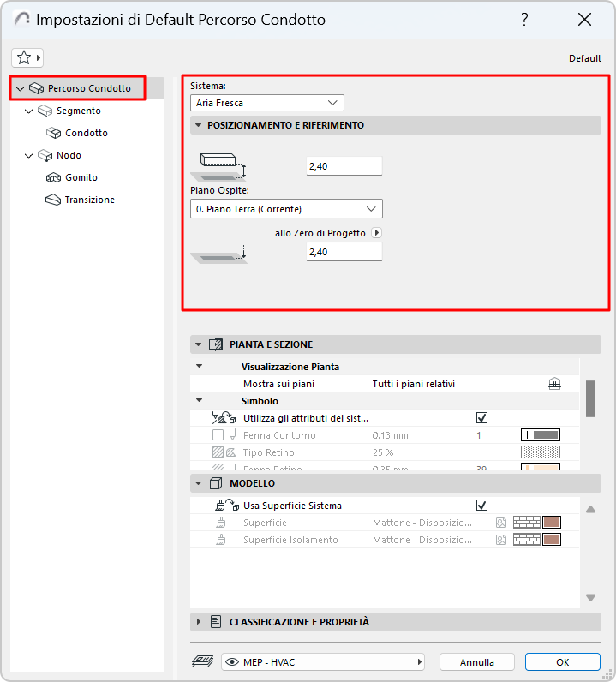616x682 pixels.
Task: Click the Annulla button
Action: coord(477,662)
